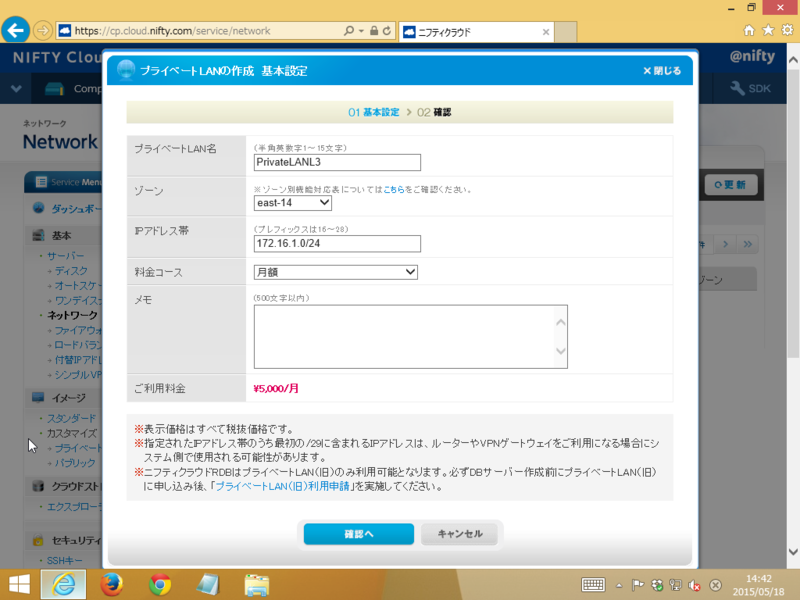Click the イメージ section icon in sidebar
This screenshot has width=800, height=600.
pyautogui.click(x=38, y=397)
